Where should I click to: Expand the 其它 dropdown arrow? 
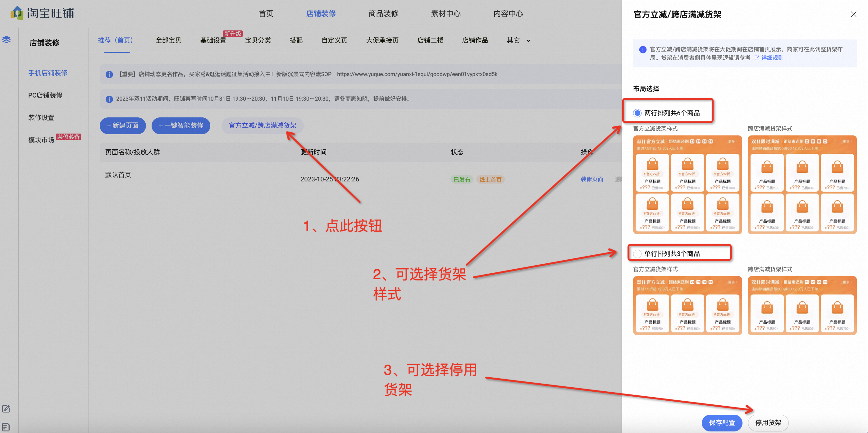click(528, 41)
